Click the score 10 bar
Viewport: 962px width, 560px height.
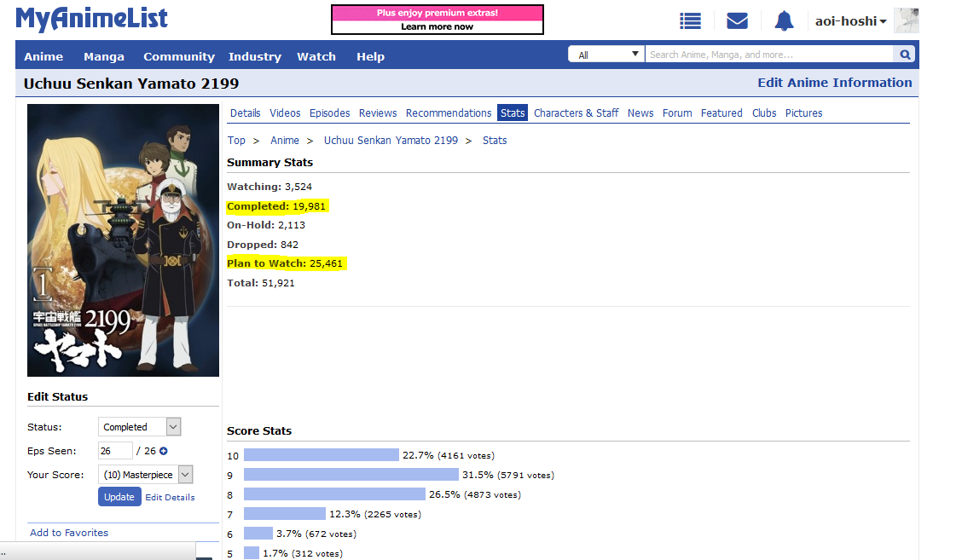pyautogui.click(x=322, y=455)
